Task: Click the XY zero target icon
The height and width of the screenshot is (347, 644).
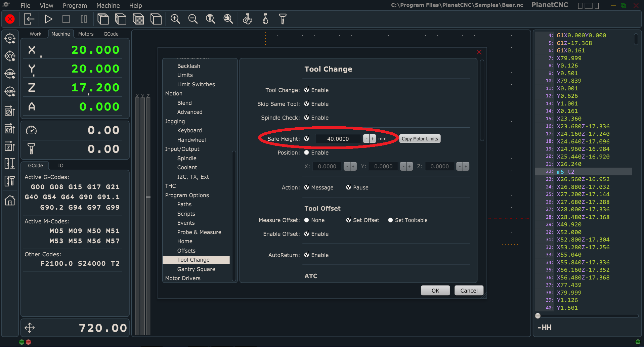Action: (10, 56)
